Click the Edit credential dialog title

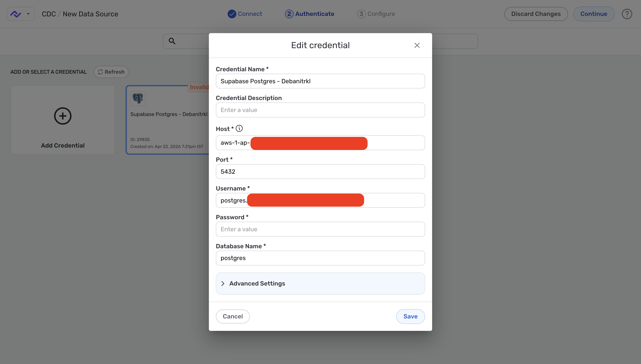320,45
